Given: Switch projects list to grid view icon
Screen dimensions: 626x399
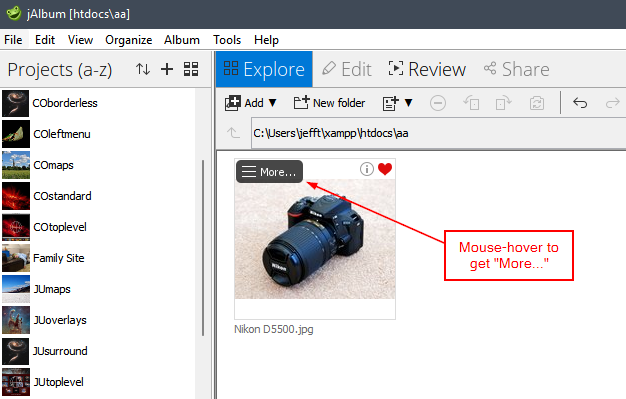Looking at the screenshot, I should click(191, 69).
